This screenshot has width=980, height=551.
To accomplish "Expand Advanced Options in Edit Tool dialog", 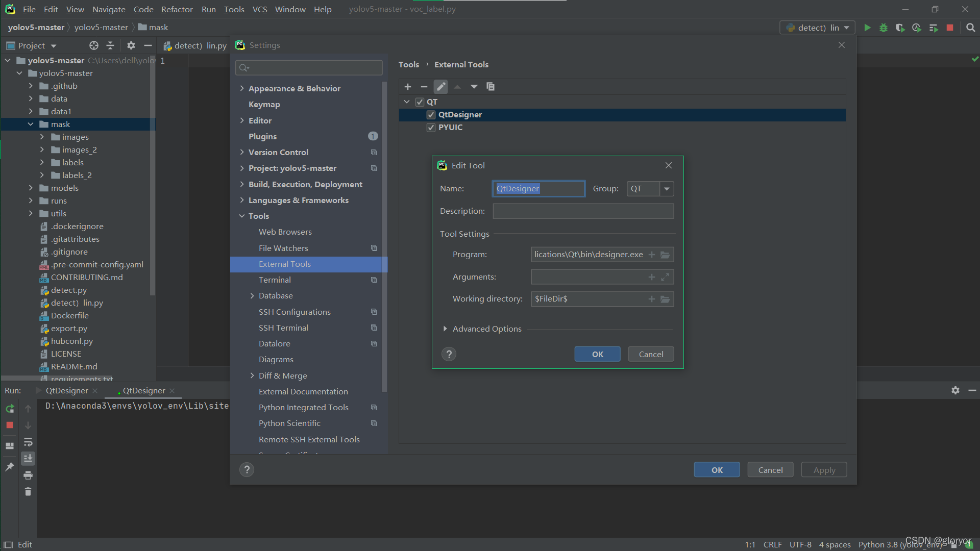I will (x=445, y=329).
